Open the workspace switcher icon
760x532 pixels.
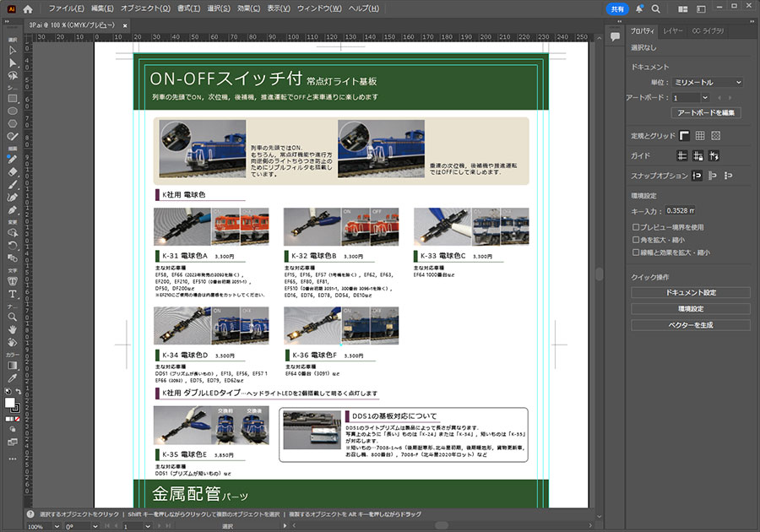(702, 8)
